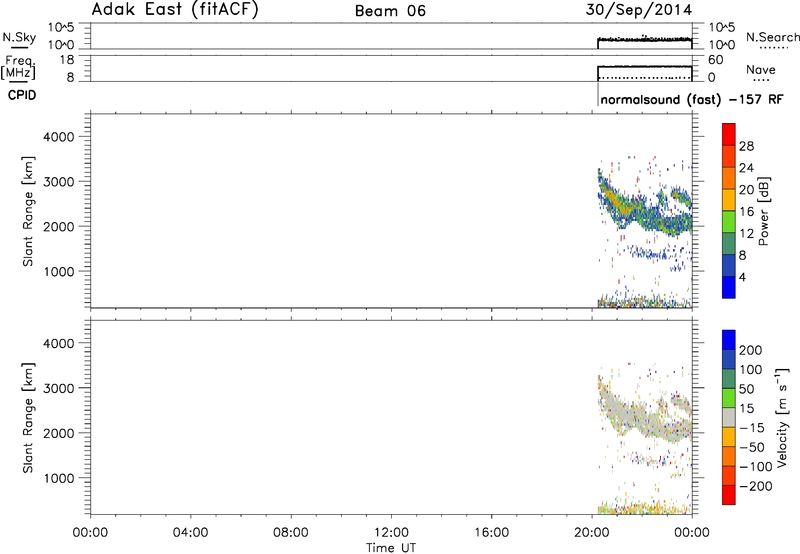Click the date '30/Sep/2014'

pos(639,10)
